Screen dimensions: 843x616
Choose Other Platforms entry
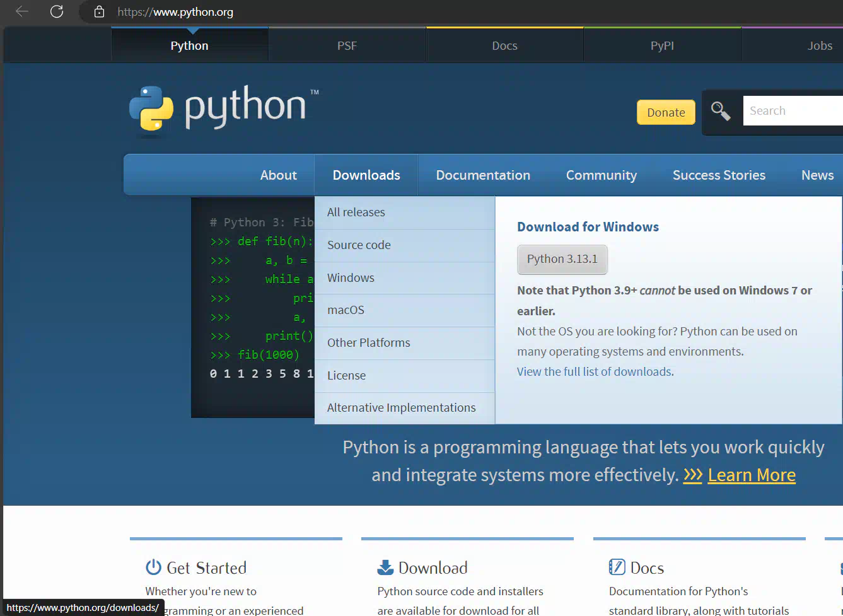pos(405,343)
